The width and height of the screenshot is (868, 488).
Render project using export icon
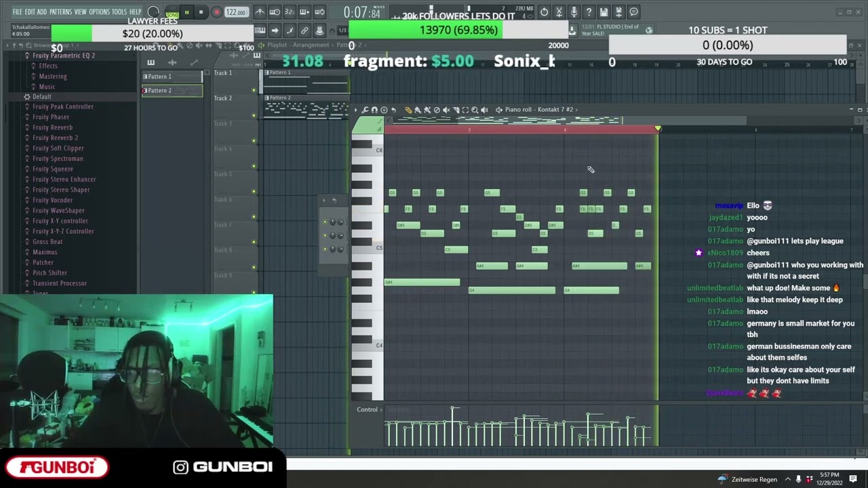coord(618,12)
